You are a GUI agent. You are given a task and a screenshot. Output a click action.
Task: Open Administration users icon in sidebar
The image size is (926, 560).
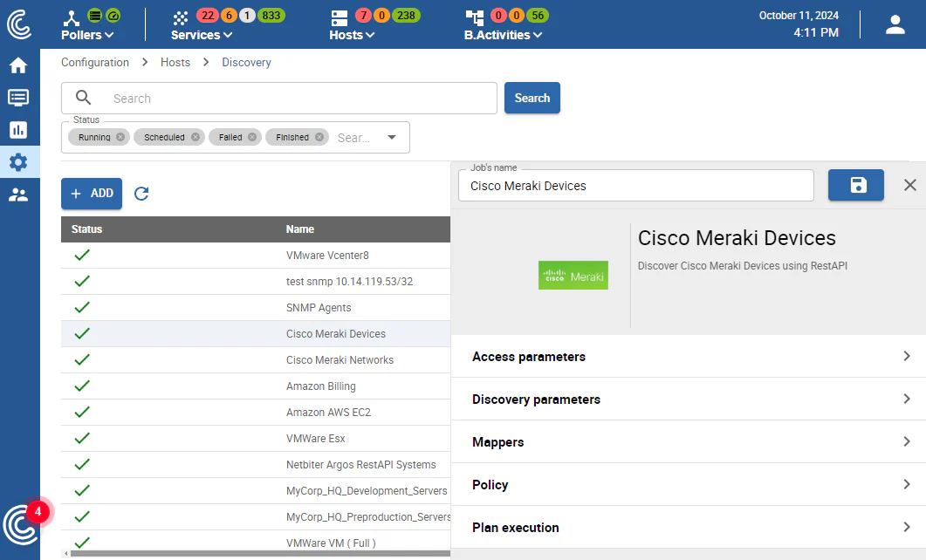coord(18,195)
